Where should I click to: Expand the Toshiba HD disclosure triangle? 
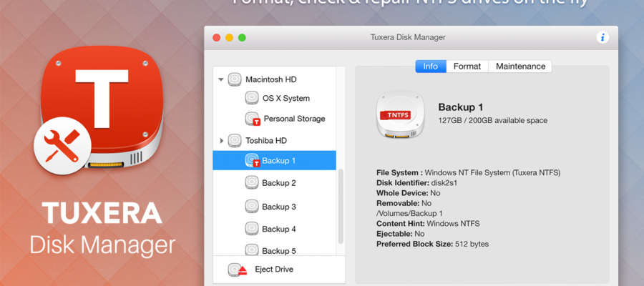pyautogui.click(x=221, y=141)
